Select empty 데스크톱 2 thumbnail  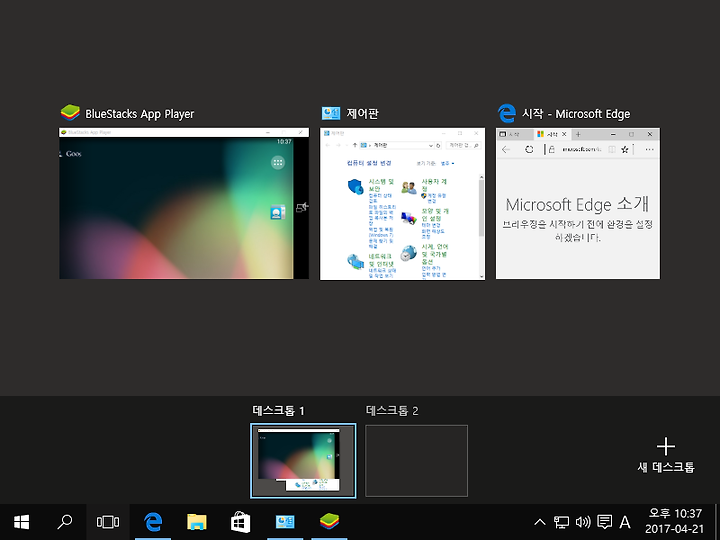pyautogui.click(x=416, y=461)
